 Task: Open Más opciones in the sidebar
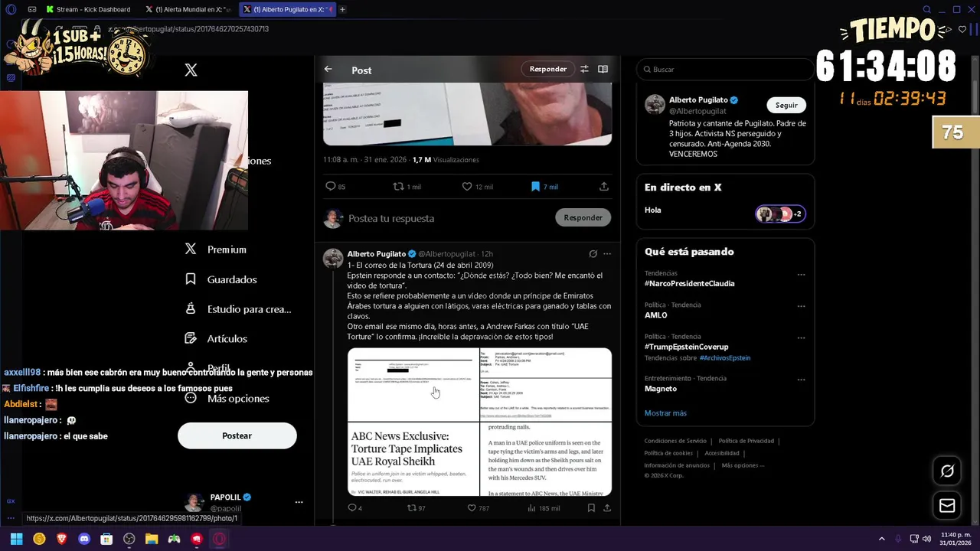[227, 399]
